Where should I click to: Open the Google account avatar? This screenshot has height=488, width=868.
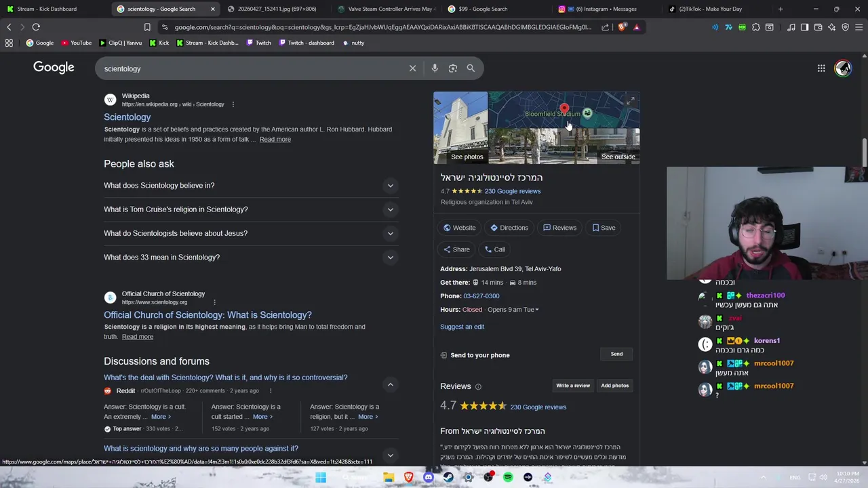point(843,68)
